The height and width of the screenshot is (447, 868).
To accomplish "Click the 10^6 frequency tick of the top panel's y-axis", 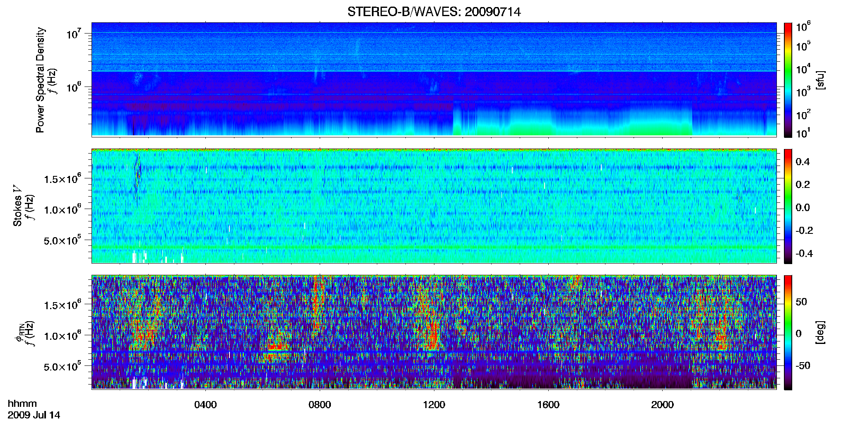I will [75, 87].
